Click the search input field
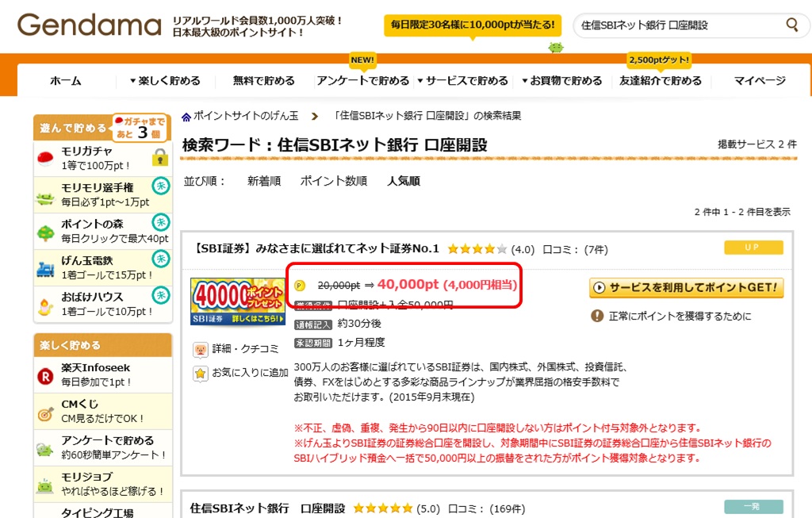 pyautogui.click(x=681, y=25)
